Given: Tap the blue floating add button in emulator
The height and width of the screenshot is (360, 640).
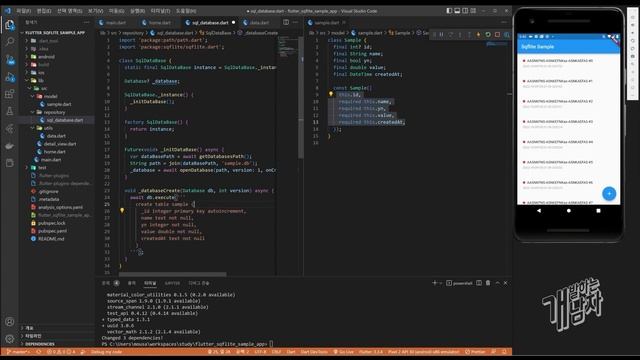Looking at the screenshot, I should pos(609,193).
